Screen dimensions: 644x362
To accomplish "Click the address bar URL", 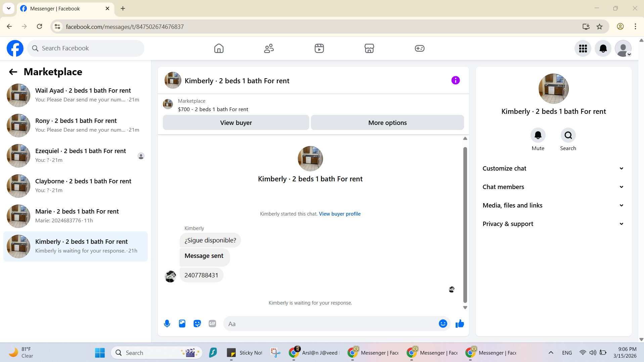I will (125, 27).
